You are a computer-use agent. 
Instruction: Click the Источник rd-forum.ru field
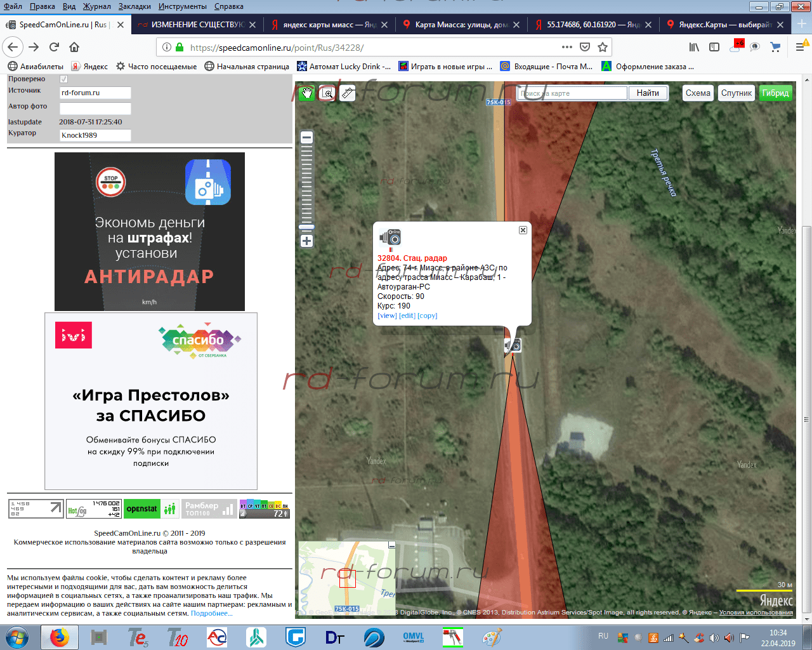[x=95, y=93]
